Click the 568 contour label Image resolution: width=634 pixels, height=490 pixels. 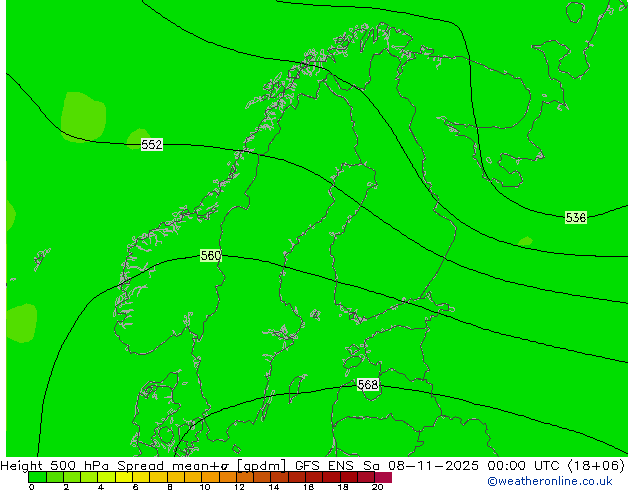coord(368,384)
